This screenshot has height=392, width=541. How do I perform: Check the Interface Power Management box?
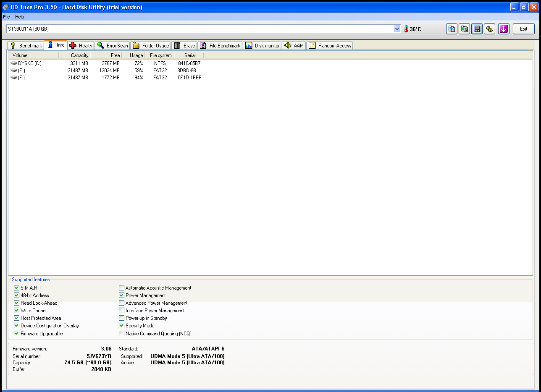click(x=122, y=311)
